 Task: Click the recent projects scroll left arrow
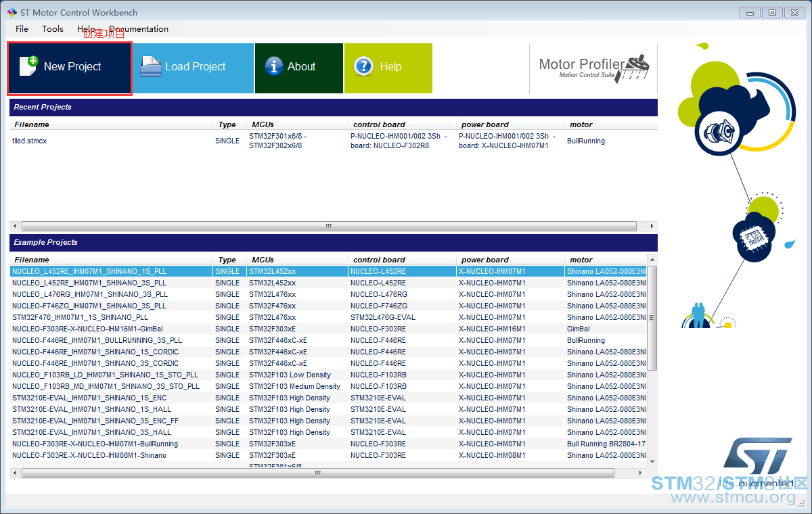(15, 226)
